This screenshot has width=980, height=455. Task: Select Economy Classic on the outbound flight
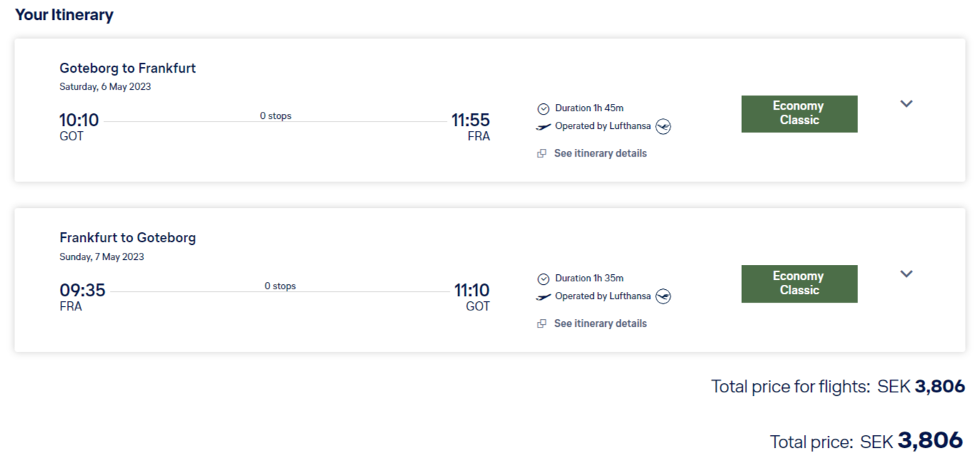coord(799,113)
